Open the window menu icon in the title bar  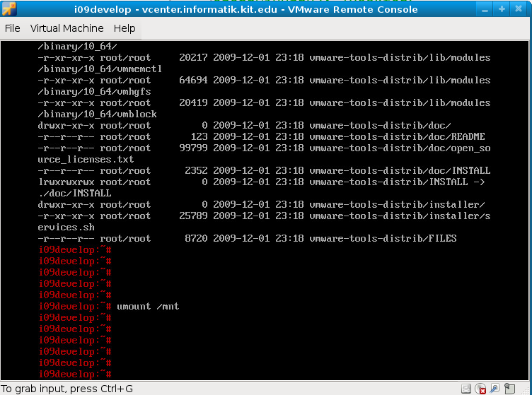pyautogui.click(x=8, y=9)
